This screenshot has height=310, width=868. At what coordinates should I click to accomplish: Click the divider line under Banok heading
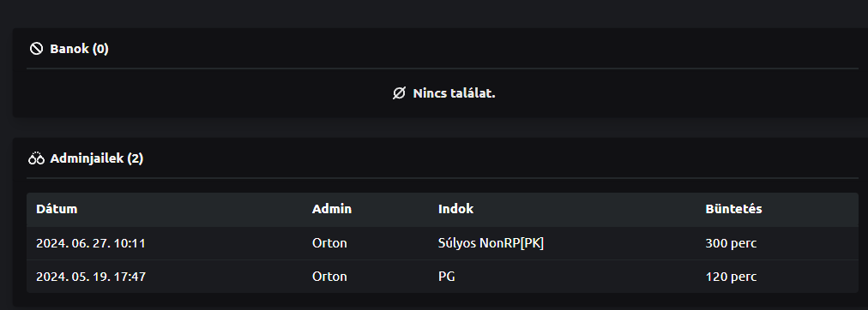(x=443, y=69)
